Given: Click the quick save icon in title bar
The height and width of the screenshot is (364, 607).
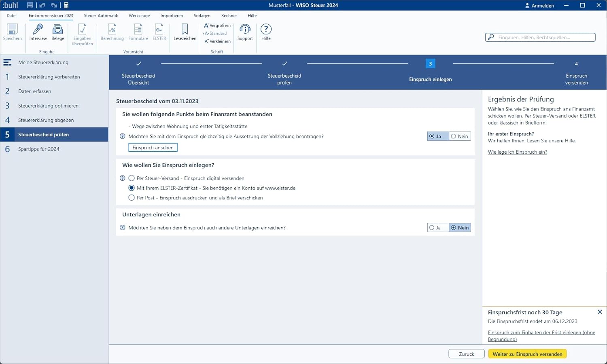Looking at the screenshot, I should tap(30, 5).
